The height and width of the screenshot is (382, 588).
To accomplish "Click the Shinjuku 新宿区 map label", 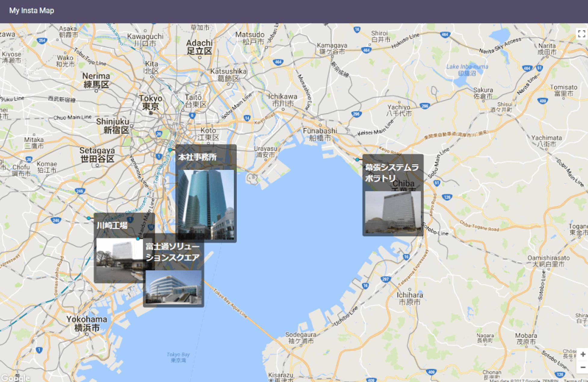I will click(x=113, y=126).
